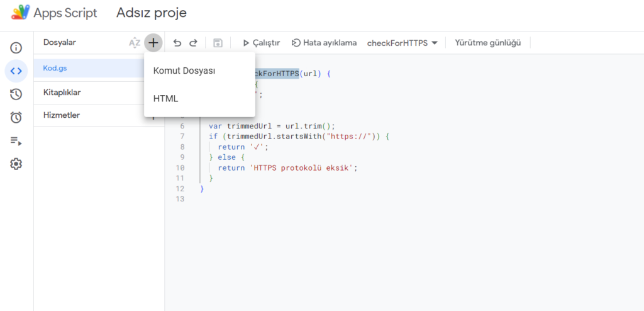Sort files alphabetically with the AZ icon
This screenshot has width=644, height=311.
[135, 43]
